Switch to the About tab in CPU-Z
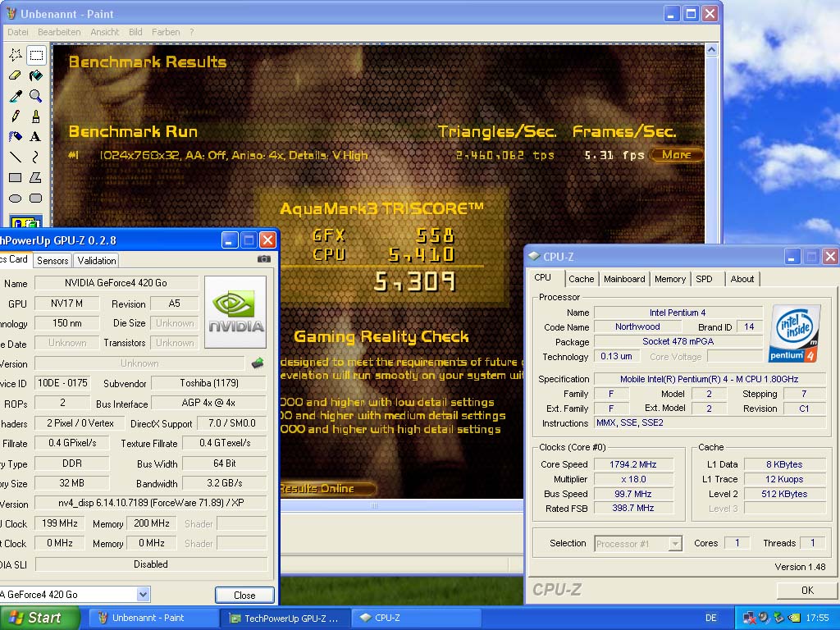 (x=742, y=279)
